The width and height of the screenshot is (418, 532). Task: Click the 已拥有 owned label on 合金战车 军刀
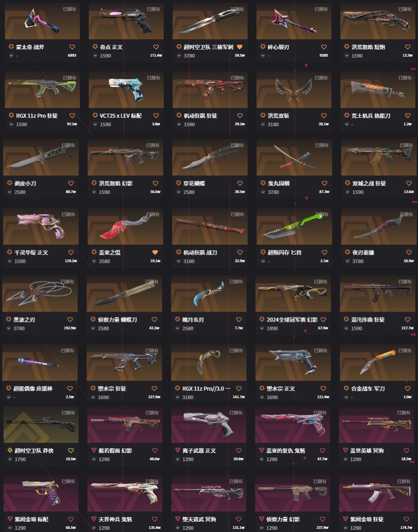[405, 351]
